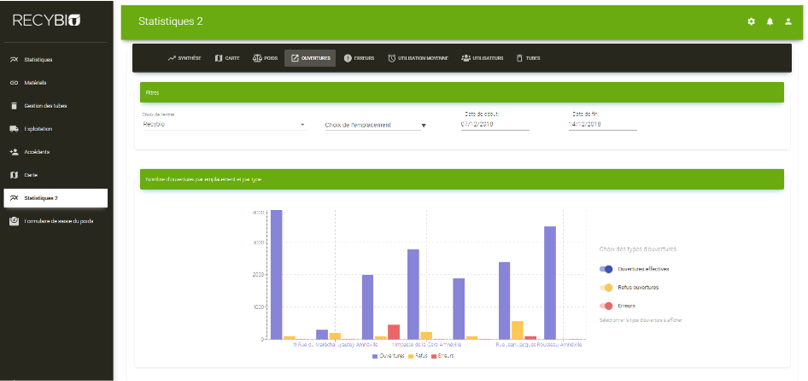Show notifications with the bell icon
808x381 pixels.
click(770, 22)
